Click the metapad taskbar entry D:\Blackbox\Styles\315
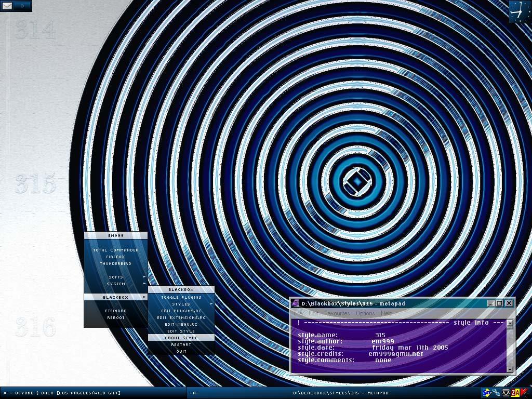This screenshot has height=399, width=532. click(x=341, y=393)
